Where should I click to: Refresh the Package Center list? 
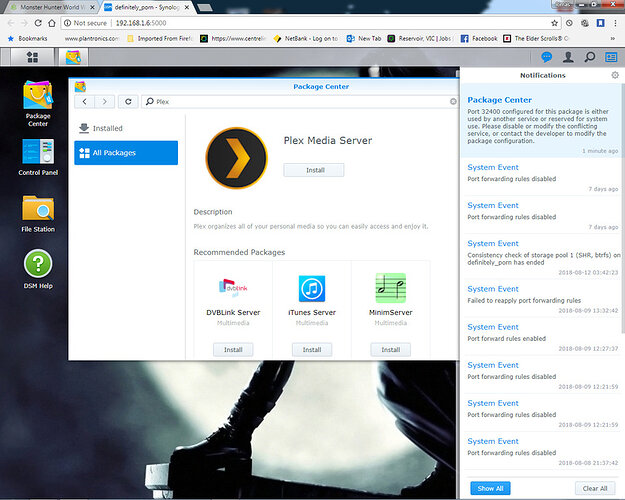[x=128, y=102]
